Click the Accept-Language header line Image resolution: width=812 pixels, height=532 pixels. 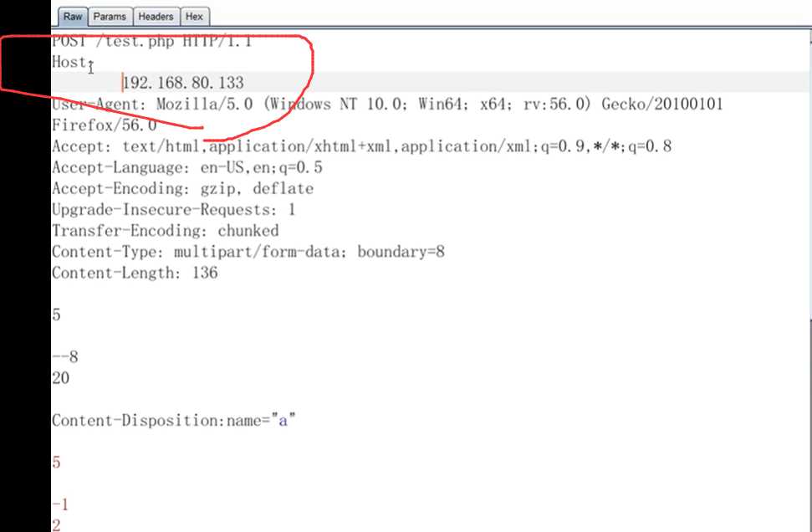(187, 168)
